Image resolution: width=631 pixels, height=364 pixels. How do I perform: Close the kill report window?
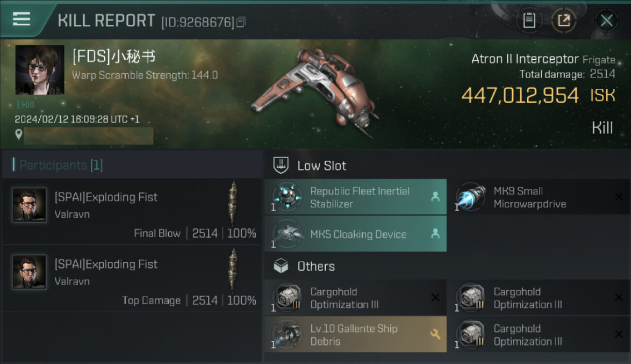click(606, 20)
